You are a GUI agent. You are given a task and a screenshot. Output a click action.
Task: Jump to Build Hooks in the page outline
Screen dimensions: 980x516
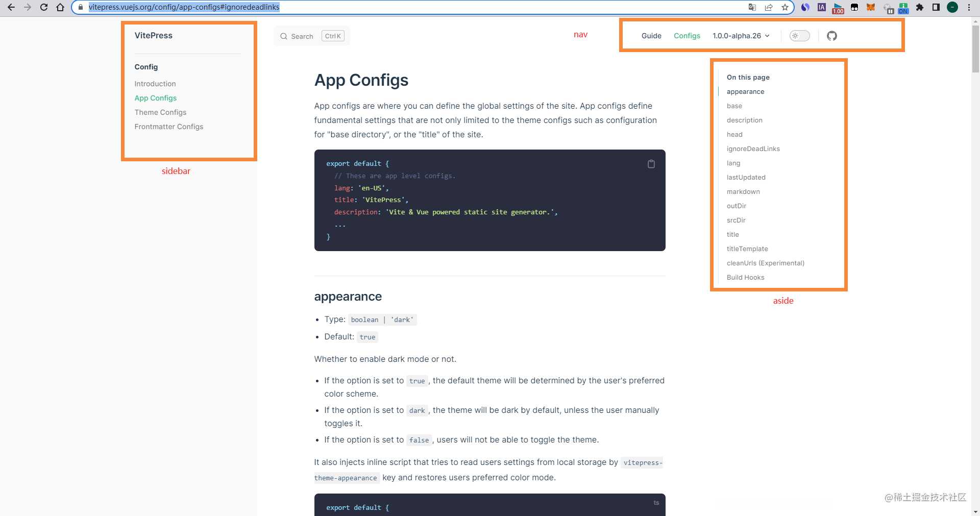[x=745, y=278]
